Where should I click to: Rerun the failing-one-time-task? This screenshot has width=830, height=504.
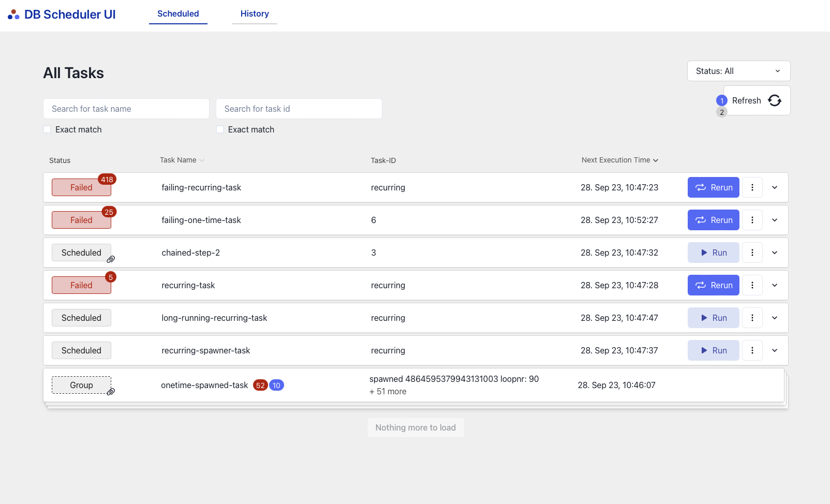coord(714,220)
